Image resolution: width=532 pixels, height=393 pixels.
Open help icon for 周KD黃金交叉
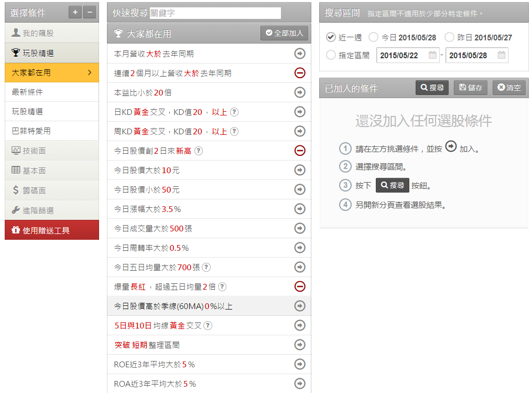click(x=234, y=132)
